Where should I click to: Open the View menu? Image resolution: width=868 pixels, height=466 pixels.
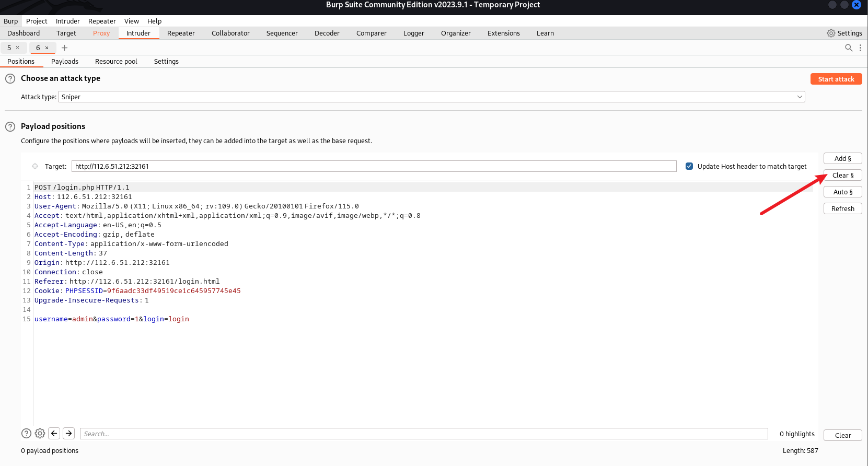click(x=132, y=21)
